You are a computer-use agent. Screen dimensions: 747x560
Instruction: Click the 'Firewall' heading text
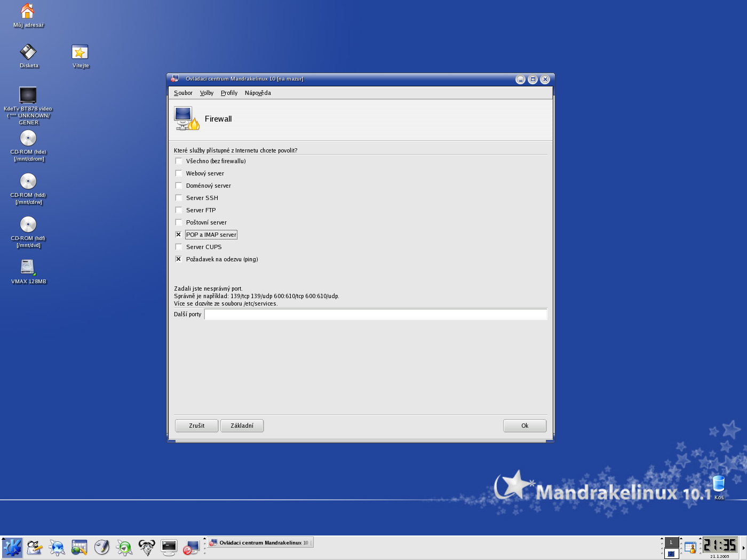(x=218, y=119)
